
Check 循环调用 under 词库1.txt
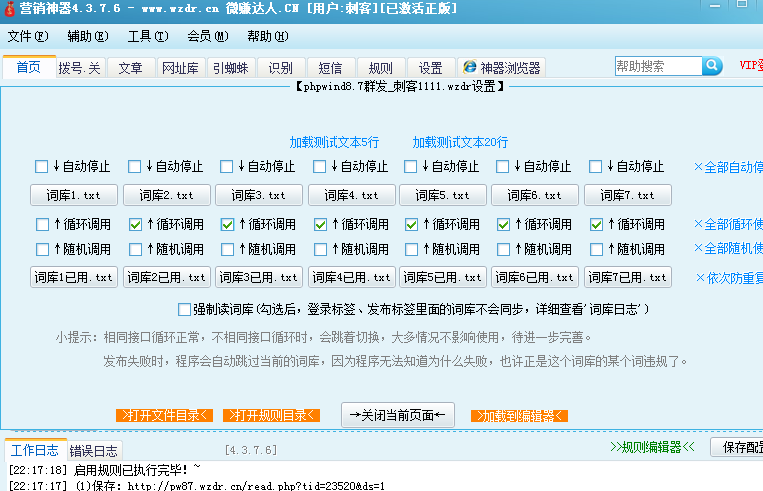pos(43,224)
